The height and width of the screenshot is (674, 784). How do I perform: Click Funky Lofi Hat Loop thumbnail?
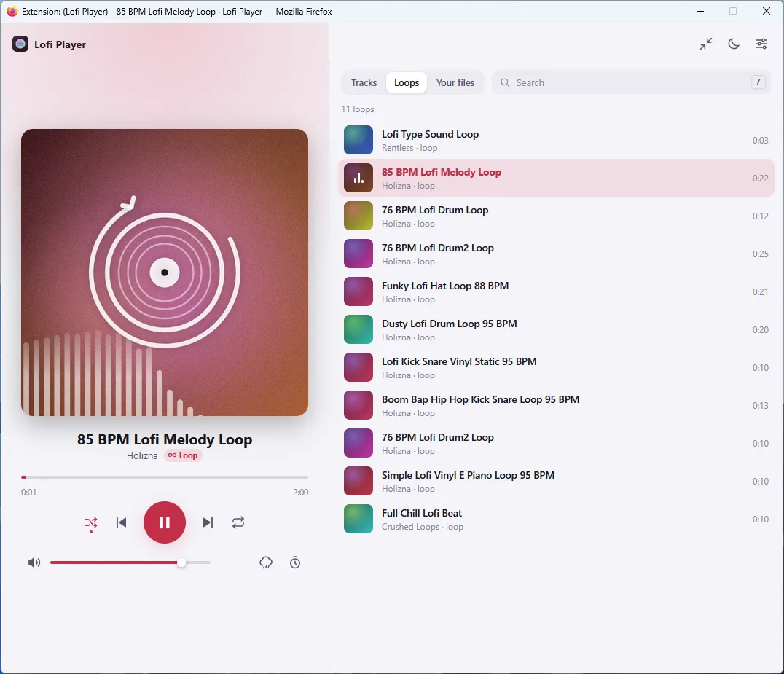358,292
